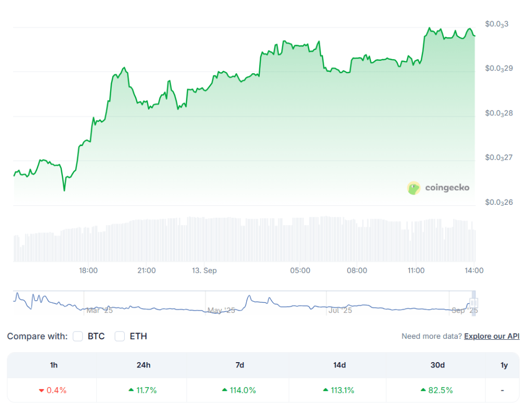The height and width of the screenshot is (411, 532).
Task: Click the red down arrow beside 0.4%
Action: pos(41,390)
